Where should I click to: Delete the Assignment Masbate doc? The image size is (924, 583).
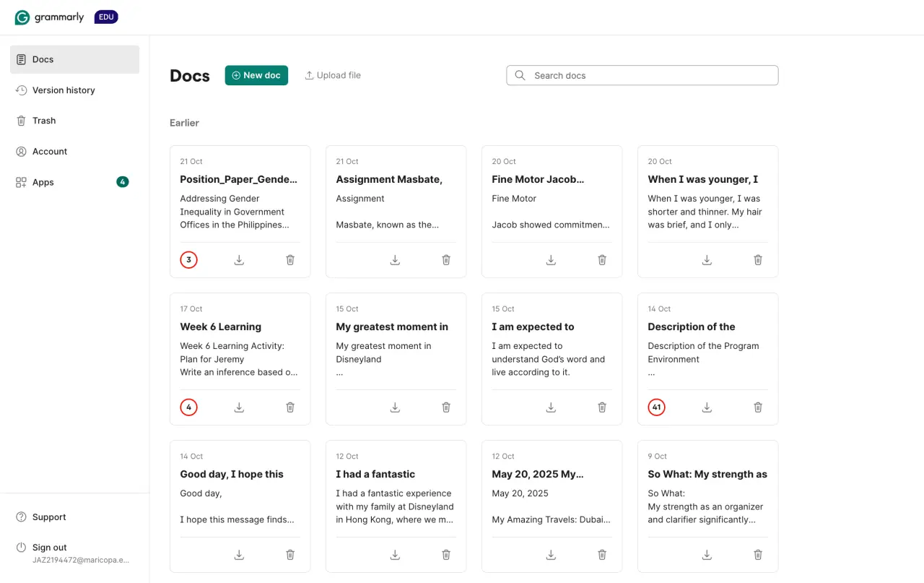click(446, 260)
